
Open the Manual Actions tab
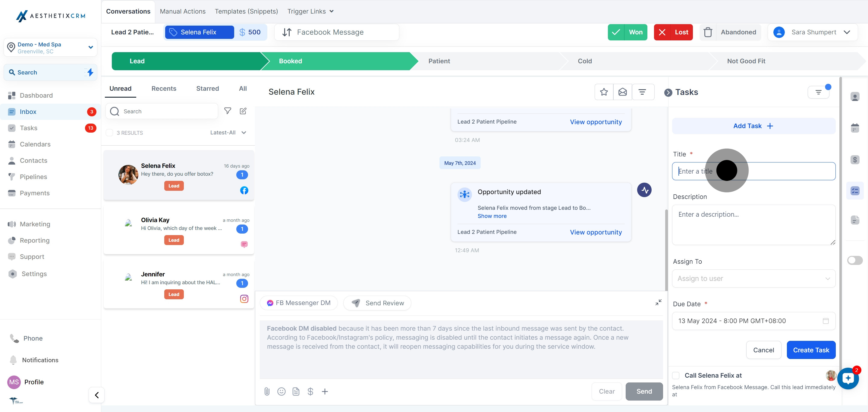(183, 11)
